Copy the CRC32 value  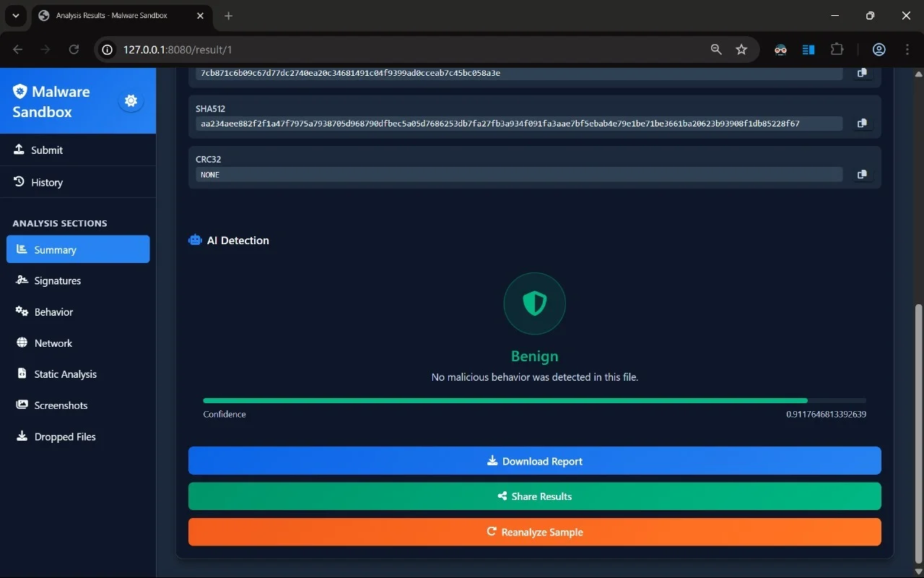[862, 174]
